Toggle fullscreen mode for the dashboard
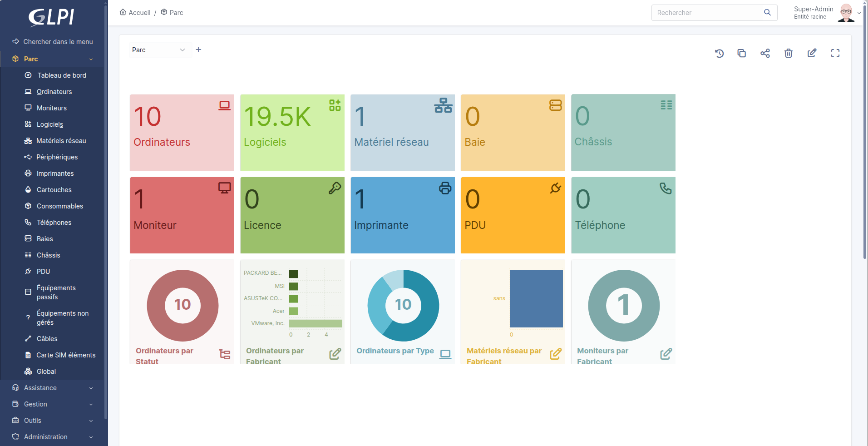 click(x=835, y=54)
